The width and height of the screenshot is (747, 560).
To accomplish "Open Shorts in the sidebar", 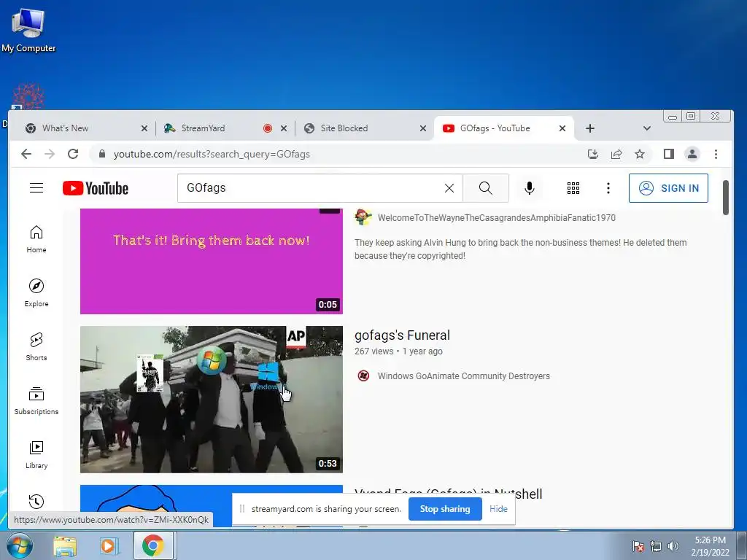I will (36, 346).
